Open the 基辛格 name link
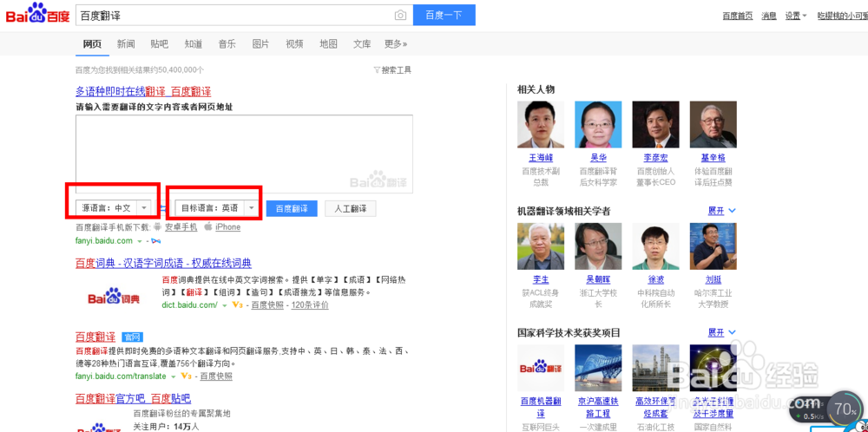The width and height of the screenshot is (868, 432). tap(713, 158)
